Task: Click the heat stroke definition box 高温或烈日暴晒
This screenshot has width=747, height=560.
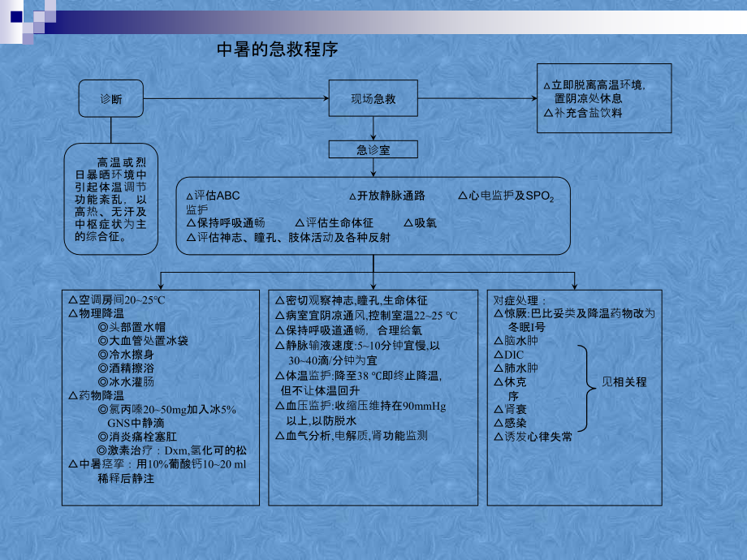Action: click(111, 199)
